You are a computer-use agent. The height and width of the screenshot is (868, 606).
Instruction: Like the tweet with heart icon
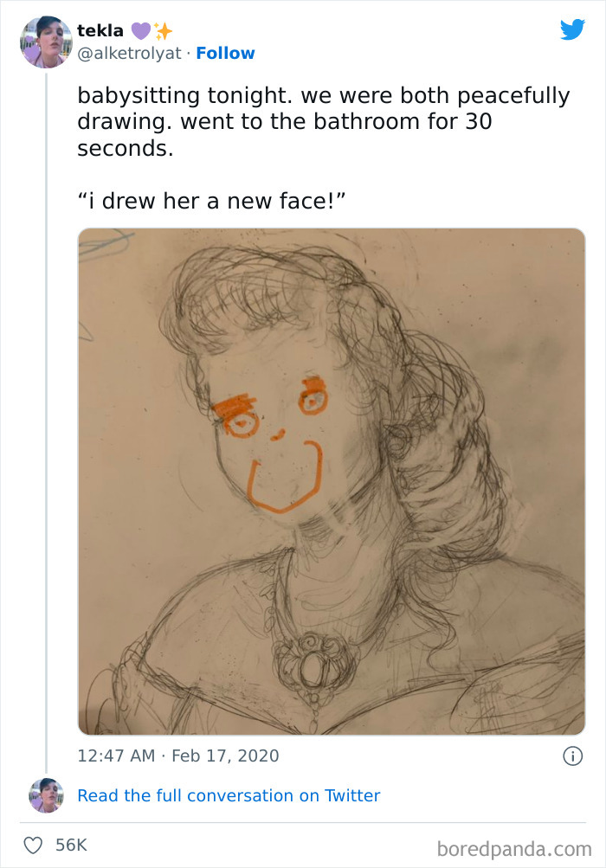click(x=33, y=845)
